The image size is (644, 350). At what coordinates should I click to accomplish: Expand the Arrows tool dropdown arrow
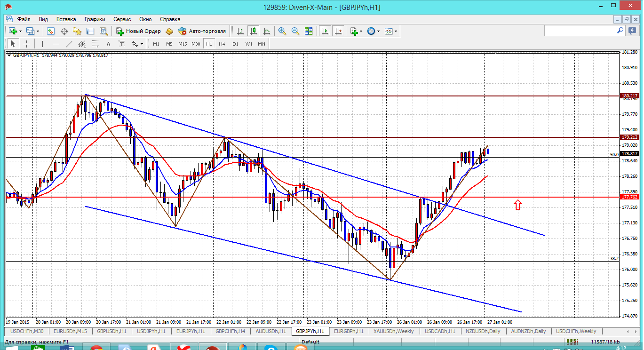pyautogui.click(x=142, y=44)
